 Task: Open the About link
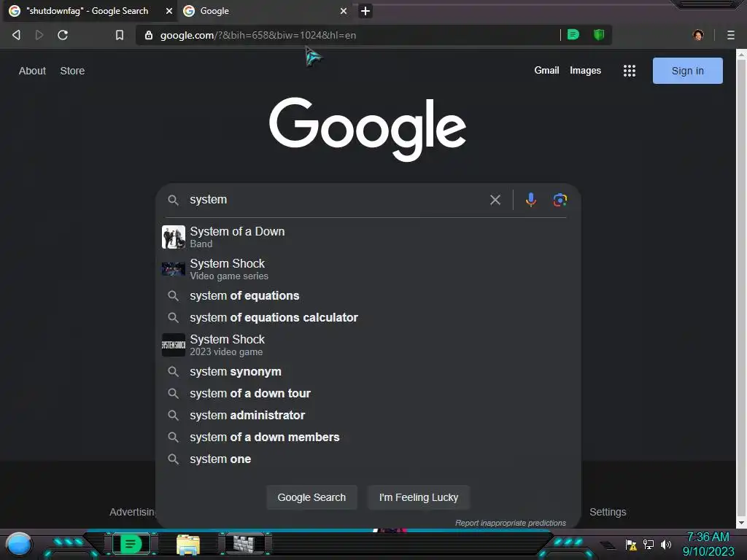32,71
